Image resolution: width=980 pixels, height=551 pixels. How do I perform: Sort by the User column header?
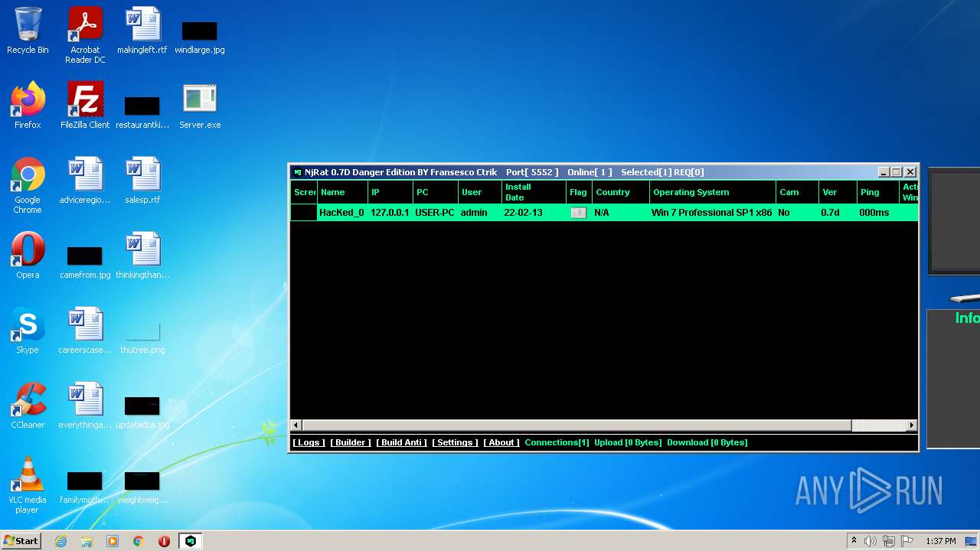pyautogui.click(x=480, y=192)
